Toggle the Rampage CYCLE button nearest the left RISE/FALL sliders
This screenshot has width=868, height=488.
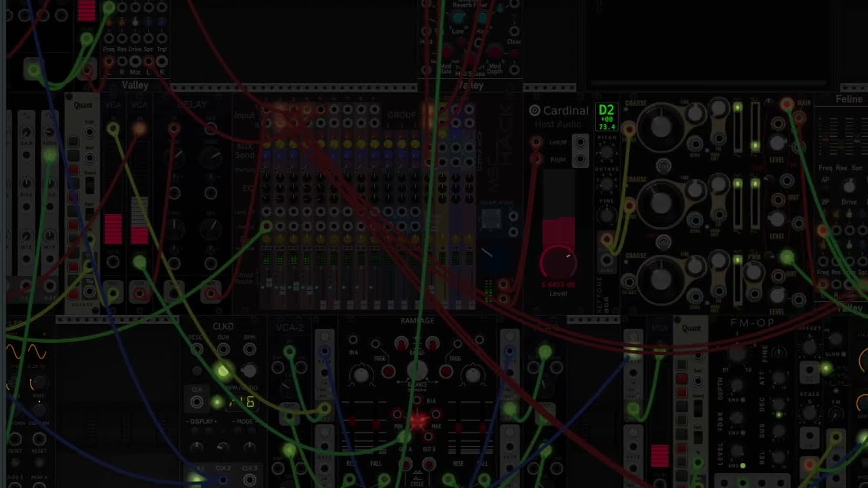click(x=406, y=464)
